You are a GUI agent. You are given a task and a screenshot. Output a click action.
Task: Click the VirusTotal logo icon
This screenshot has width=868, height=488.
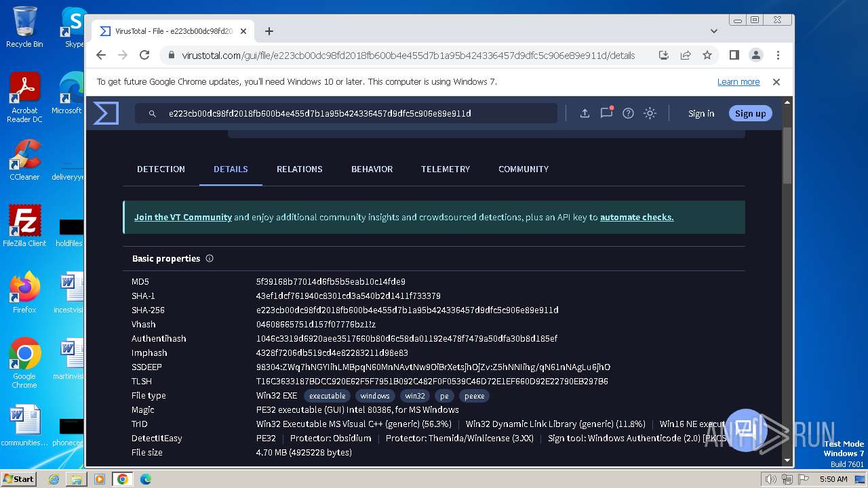click(106, 113)
